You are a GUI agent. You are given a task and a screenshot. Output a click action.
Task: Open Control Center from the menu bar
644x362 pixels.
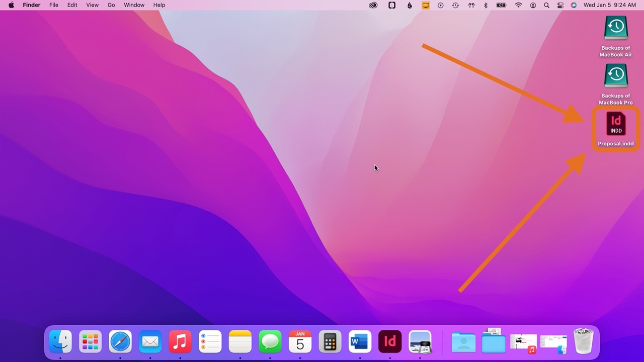click(560, 5)
